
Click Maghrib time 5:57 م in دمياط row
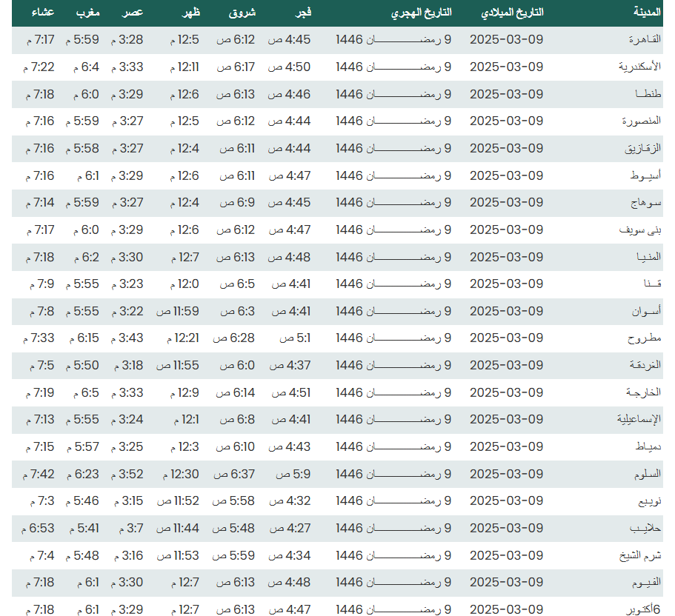83,446
